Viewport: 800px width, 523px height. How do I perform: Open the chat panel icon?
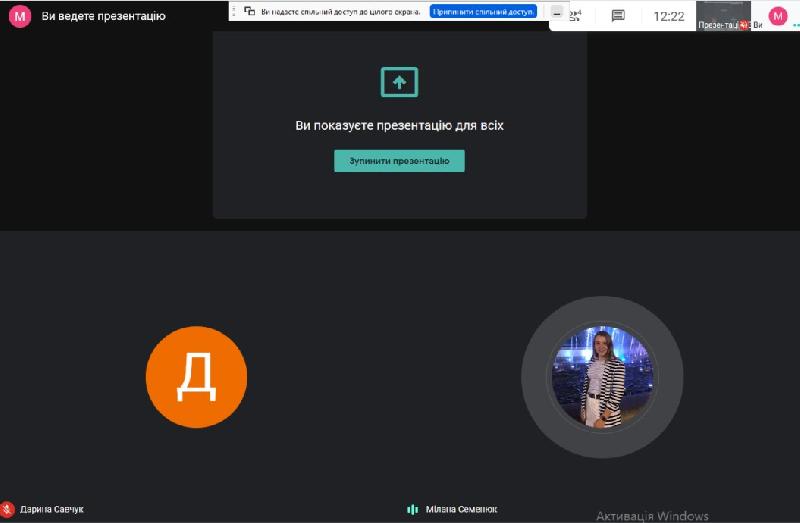point(618,16)
